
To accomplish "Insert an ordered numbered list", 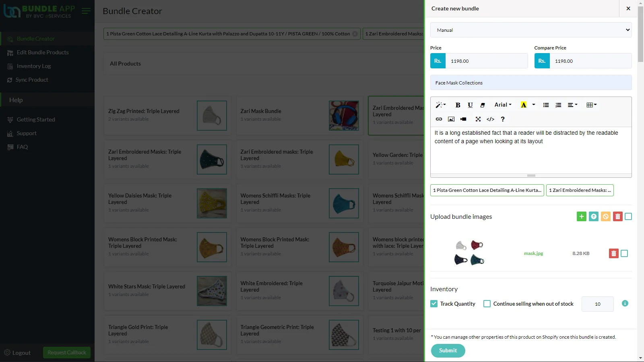I will [558, 105].
